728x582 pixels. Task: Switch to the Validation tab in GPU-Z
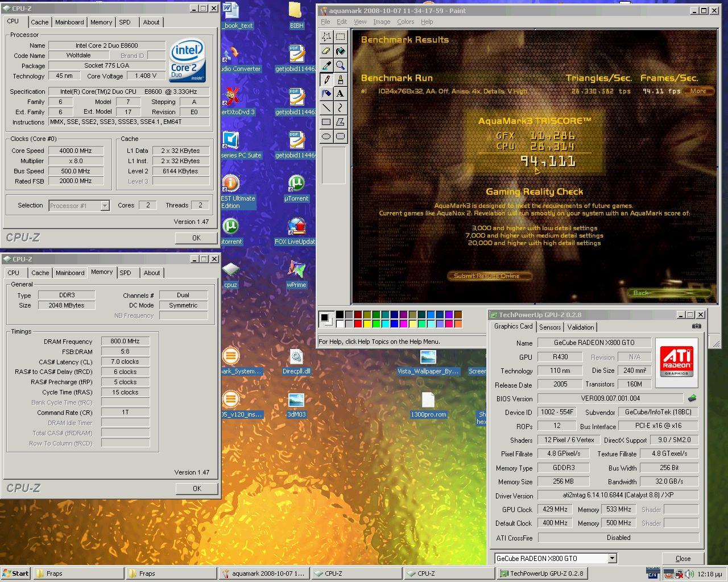(581, 327)
